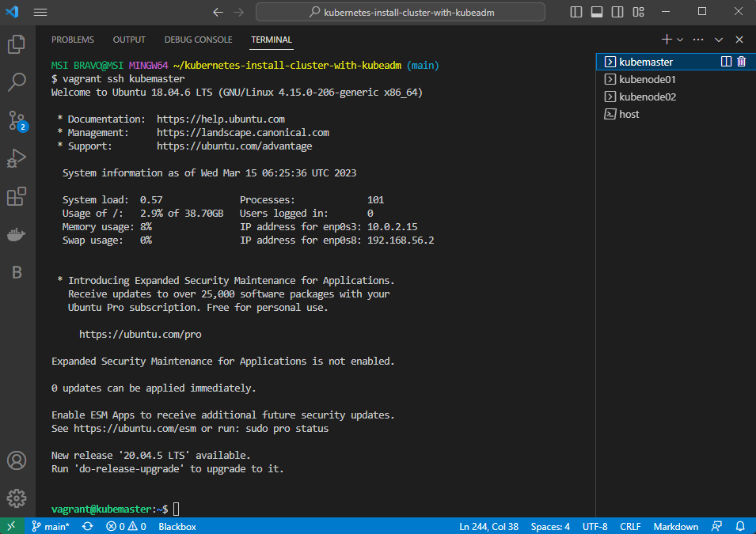Toggle the bottom panel layout icon

tap(597, 12)
